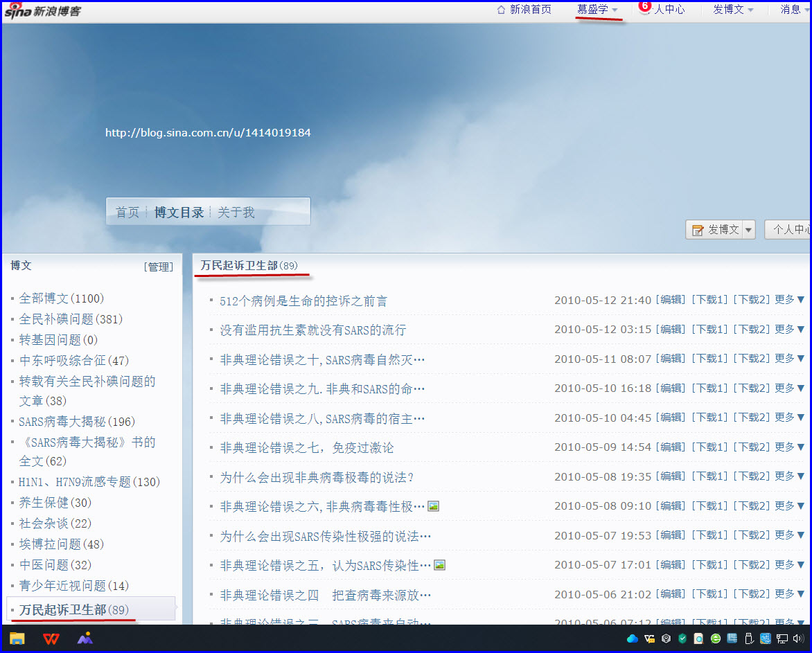The height and width of the screenshot is (653, 812).
Task: Click [编辑] for 没有滥用抗生素就没有SARS的流行
Action: click(x=671, y=330)
